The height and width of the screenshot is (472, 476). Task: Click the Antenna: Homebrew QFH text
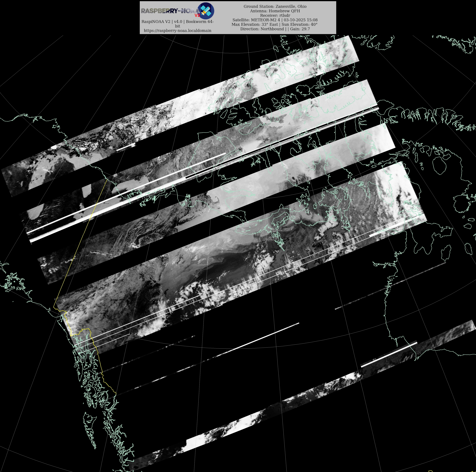(x=275, y=11)
